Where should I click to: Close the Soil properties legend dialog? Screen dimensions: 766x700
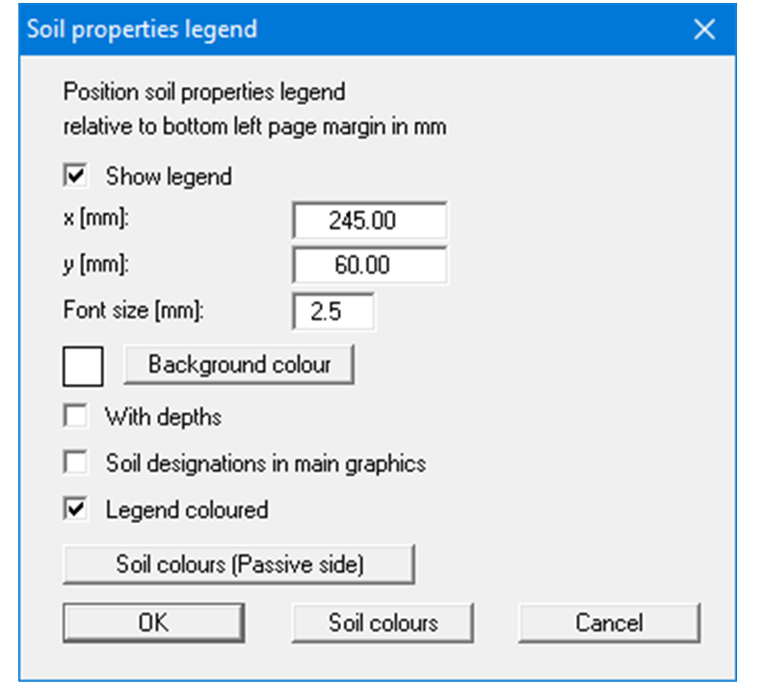(704, 30)
